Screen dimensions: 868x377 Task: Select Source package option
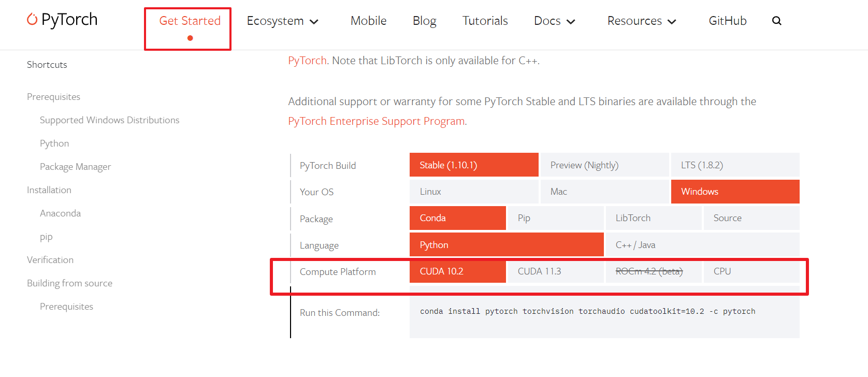click(x=751, y=218)
